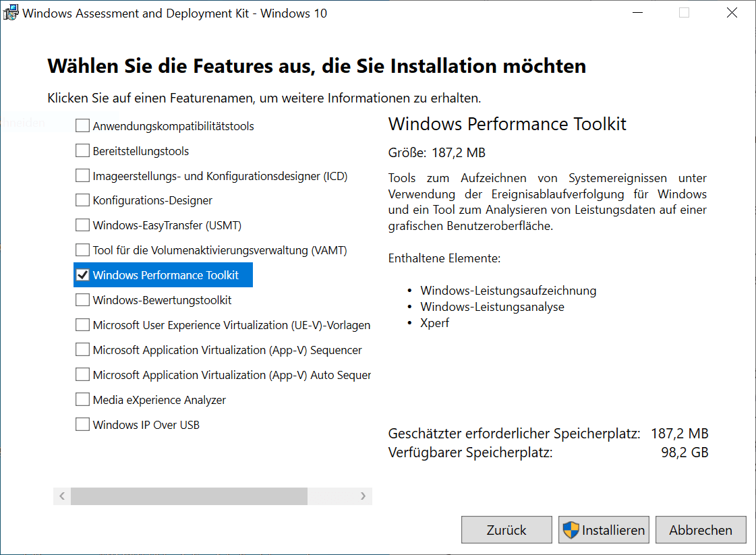Select the highlighted Windows Performance Toolkit label
756x555 pixels.
tap(166, 275)
